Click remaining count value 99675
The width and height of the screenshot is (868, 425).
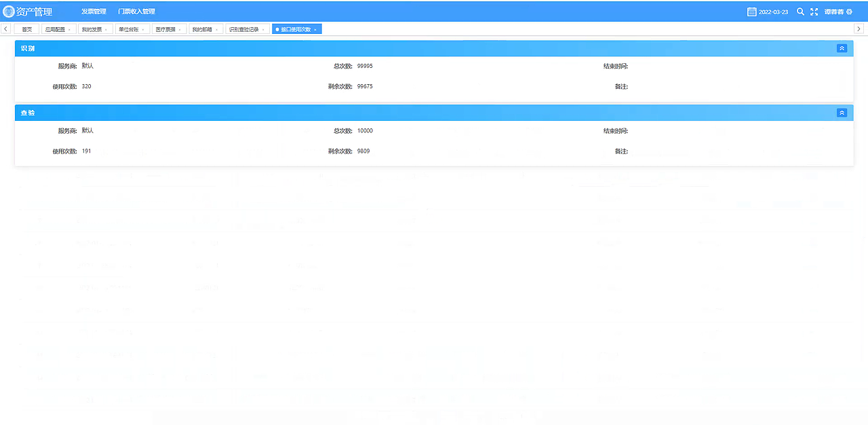[x=365, y=87]
